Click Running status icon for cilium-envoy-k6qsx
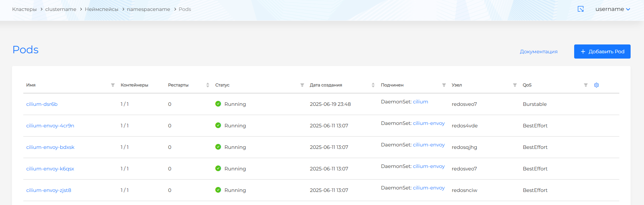This screenshot has width=644, height=205. coord(218,168)
